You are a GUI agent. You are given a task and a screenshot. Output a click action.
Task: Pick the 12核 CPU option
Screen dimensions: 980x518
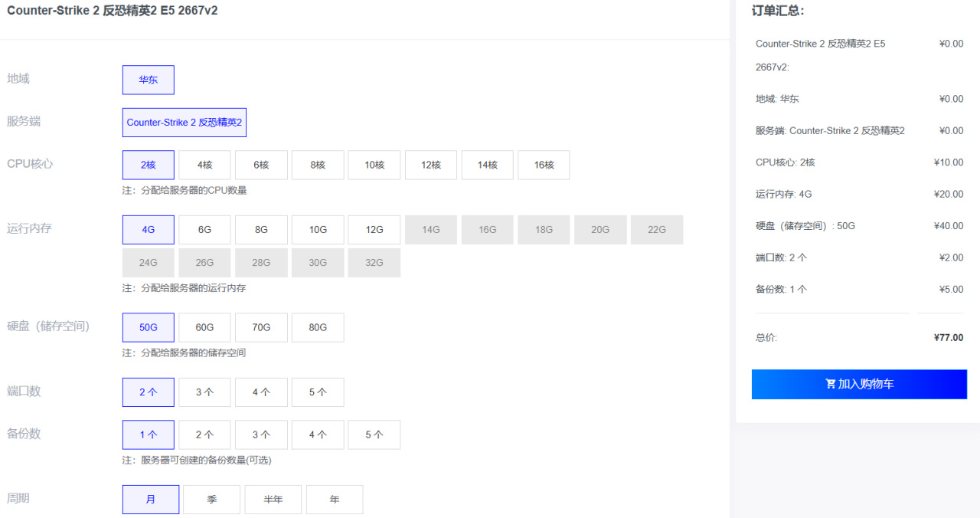(x=431, y=165)
